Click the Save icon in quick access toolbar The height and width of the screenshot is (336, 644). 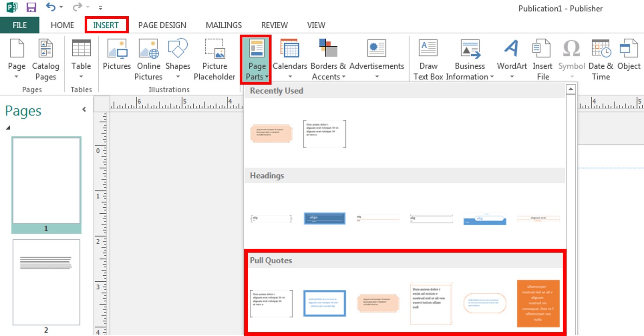(x=31, y=7)
